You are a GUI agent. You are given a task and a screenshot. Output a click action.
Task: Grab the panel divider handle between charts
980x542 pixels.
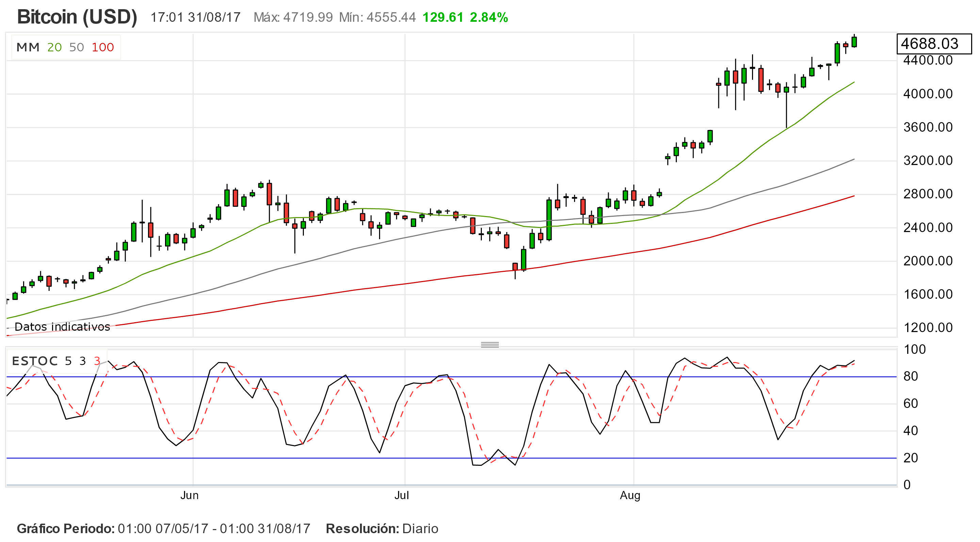(x=490, y=345)
